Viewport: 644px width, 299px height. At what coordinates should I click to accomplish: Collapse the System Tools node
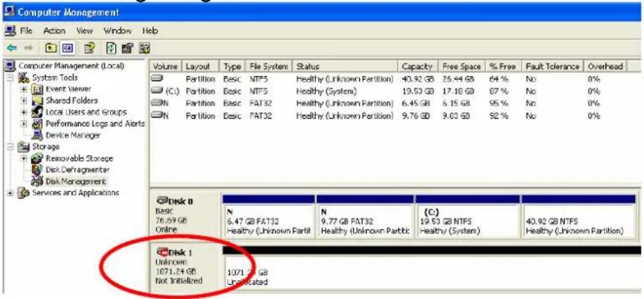10,78
